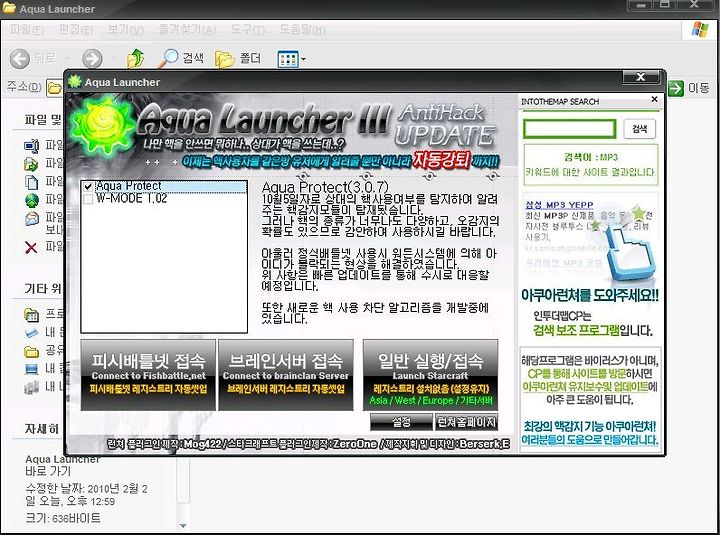The width and height of the screenshot is (720, 535).
Task: Click the Windows flag logo in Explorer
Action: pos(701,29)
